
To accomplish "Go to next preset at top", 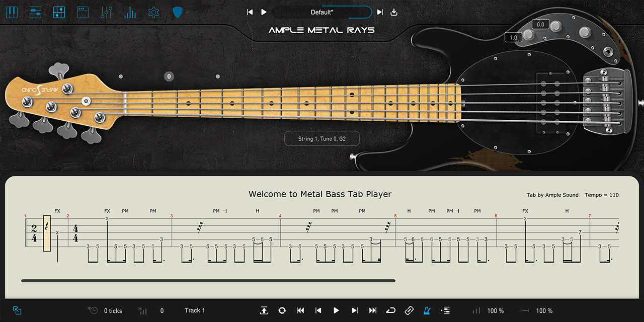I will tap(380, 12).
